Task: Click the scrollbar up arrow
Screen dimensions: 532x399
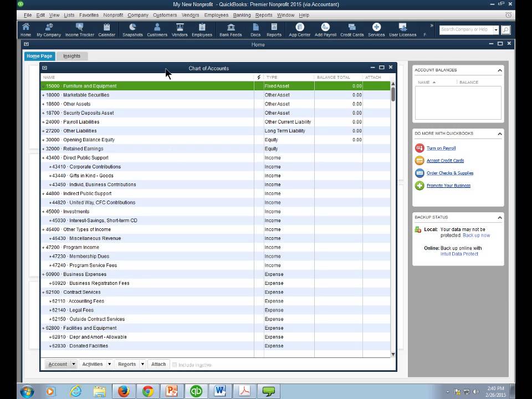Action: click(x=393, y=84)
